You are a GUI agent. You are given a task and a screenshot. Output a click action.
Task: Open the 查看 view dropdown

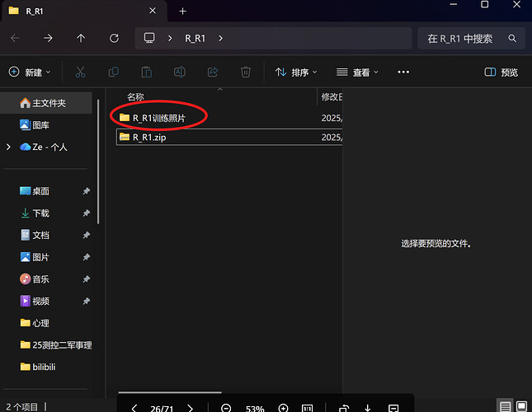pyautogui.click(x=357, y=73)
